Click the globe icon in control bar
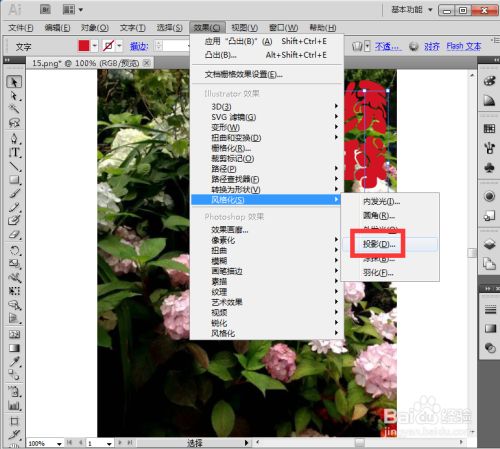The width and height of the screenshot is (500, 449). (x=414, y=46)
